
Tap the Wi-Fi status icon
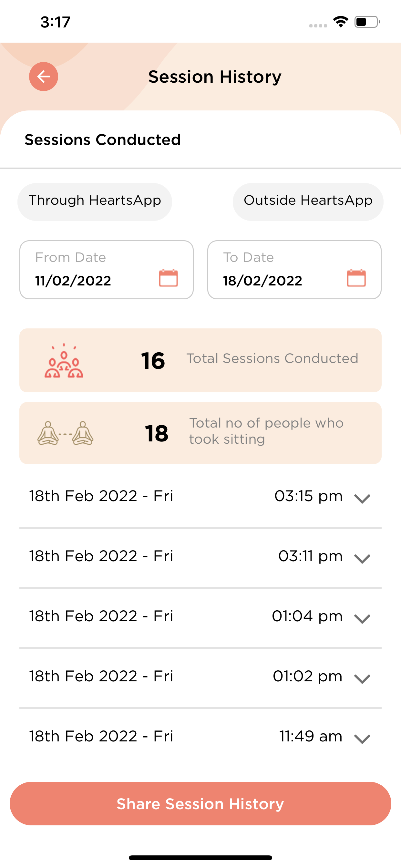(x=341, y=22)
